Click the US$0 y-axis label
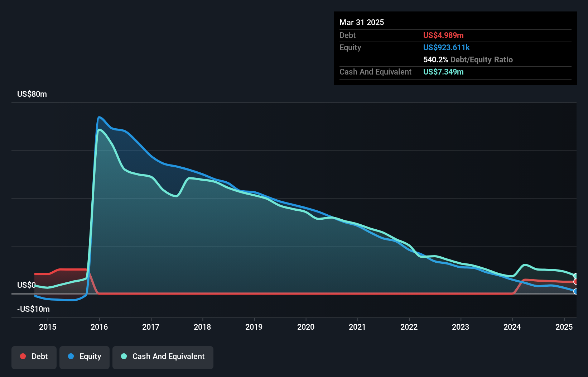 [x=26, y=285]
